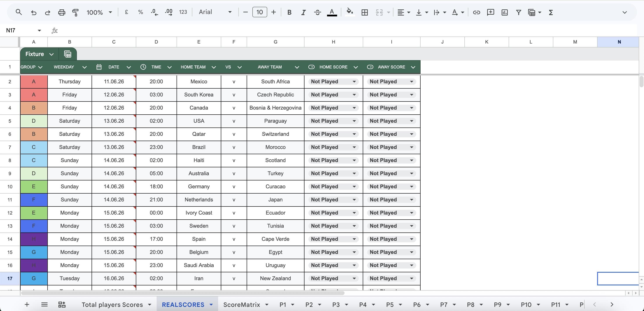The image size is (644, 311).
Task: Show the all sheets list
Action: click(44, 304)
